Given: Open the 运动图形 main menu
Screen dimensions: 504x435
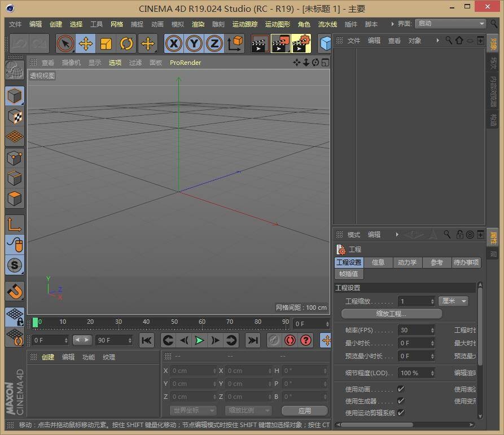Looking at the screenshot, I should coord(277,24).
